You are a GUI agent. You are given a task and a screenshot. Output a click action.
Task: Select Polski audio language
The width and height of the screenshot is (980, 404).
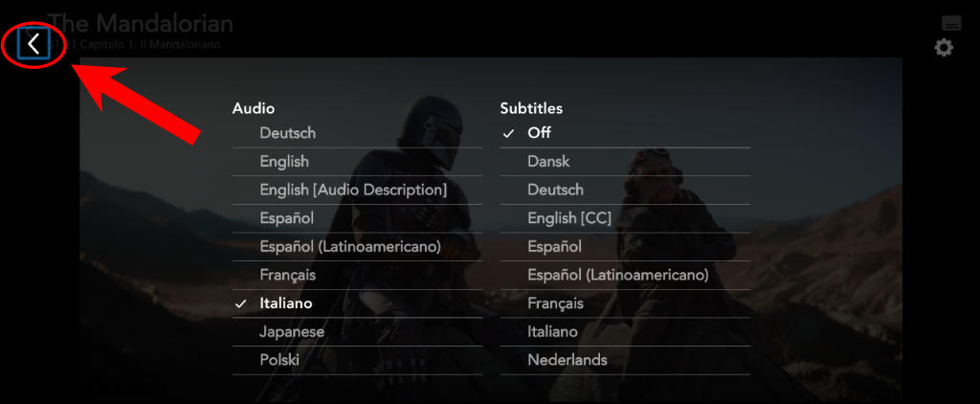(357, 360)
